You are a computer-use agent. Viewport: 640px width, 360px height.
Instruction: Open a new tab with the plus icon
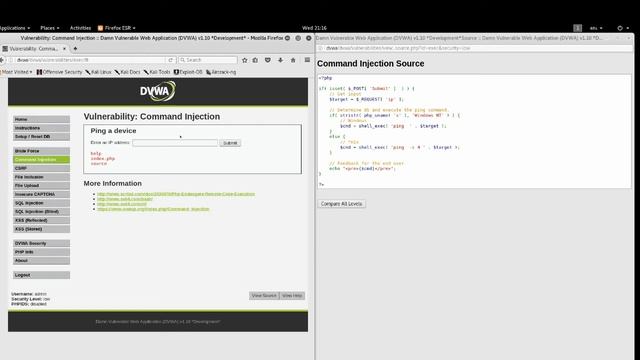tap(75, 49)
